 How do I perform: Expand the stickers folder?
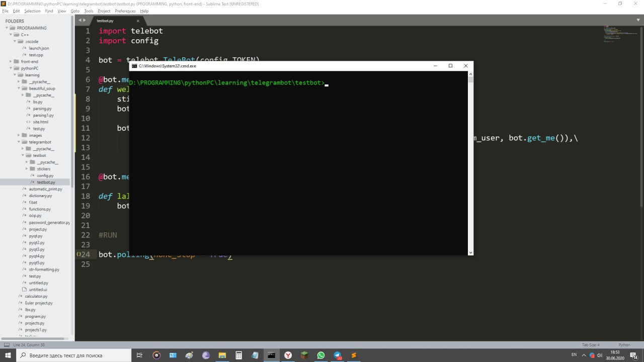click(x=27, y=169)
